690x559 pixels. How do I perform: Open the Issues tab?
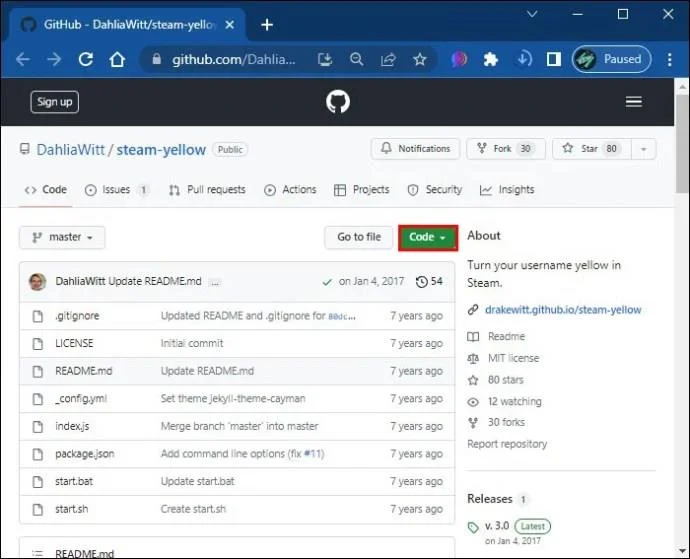click(116, 190)
